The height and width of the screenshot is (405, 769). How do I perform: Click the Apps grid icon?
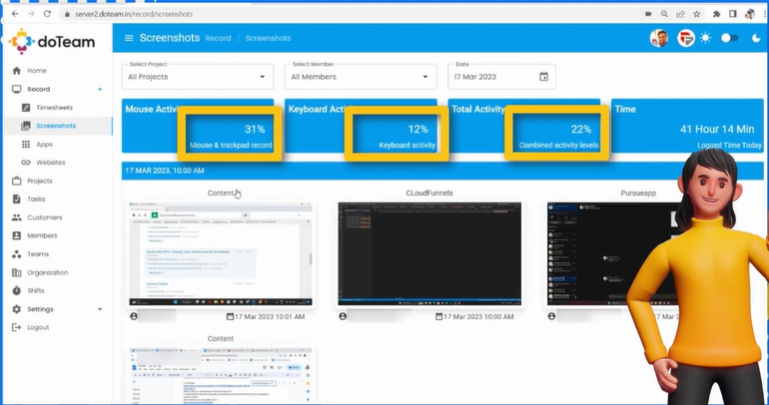click(x=26, y=144)
